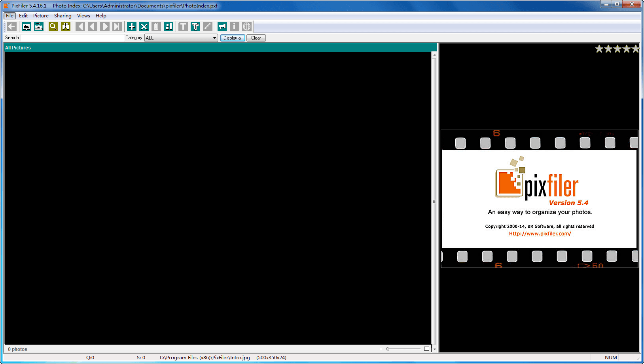
Task: Go to the previous picture icon
Action: 93,26
